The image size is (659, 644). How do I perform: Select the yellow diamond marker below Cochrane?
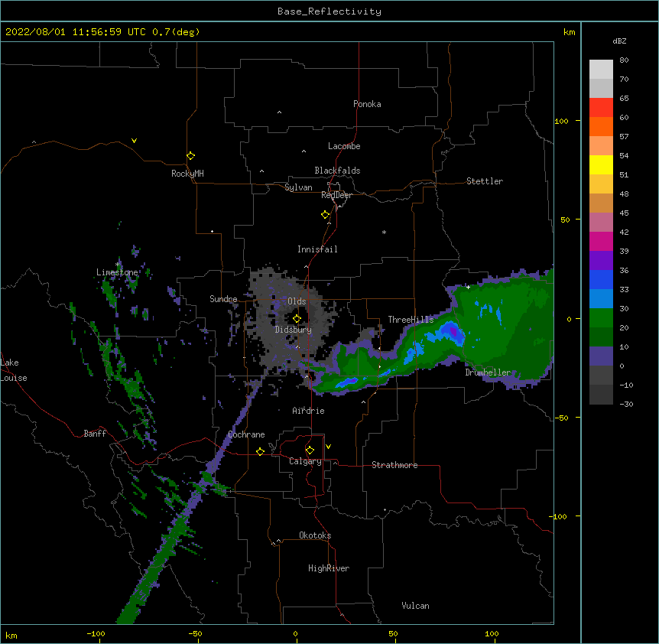pos(260,451)
